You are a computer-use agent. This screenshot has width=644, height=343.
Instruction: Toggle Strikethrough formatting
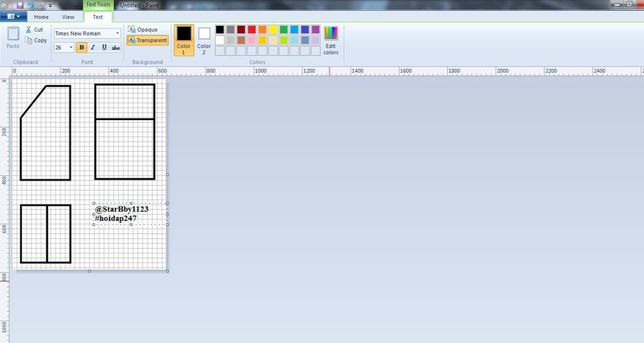click(x=116, y=48)
